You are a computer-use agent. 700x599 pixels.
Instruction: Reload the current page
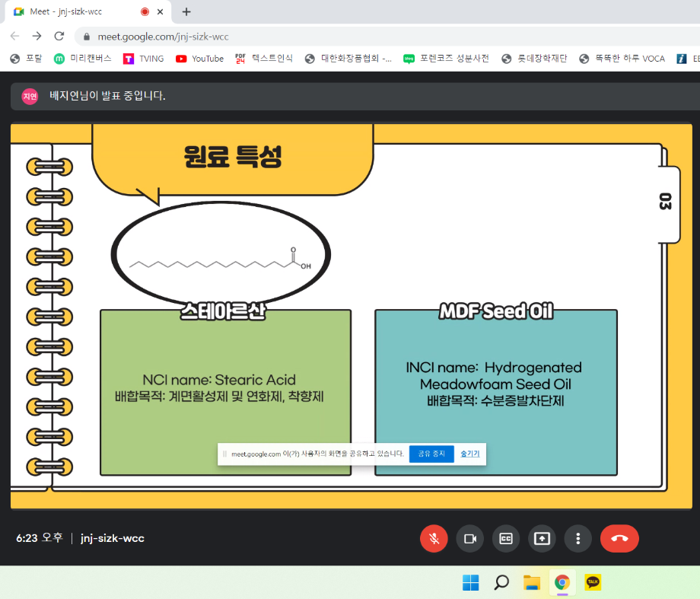pyautogui.click(x=59, y=36)
